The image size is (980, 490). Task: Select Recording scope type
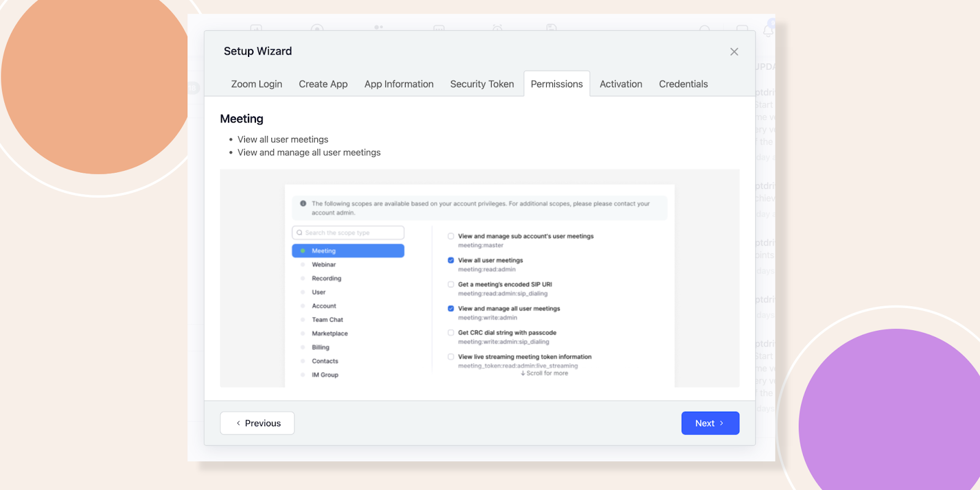click(326, 278)
